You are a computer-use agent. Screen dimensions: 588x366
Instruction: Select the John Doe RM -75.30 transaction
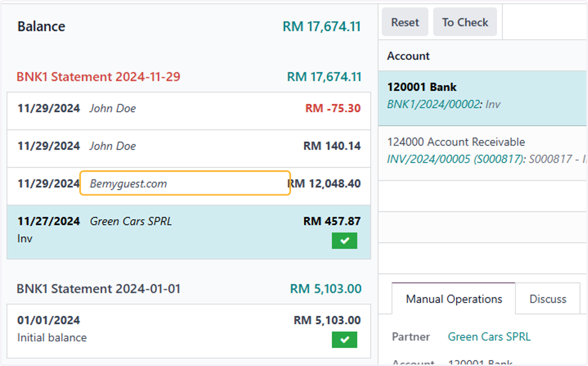click(x=189, y=111)
